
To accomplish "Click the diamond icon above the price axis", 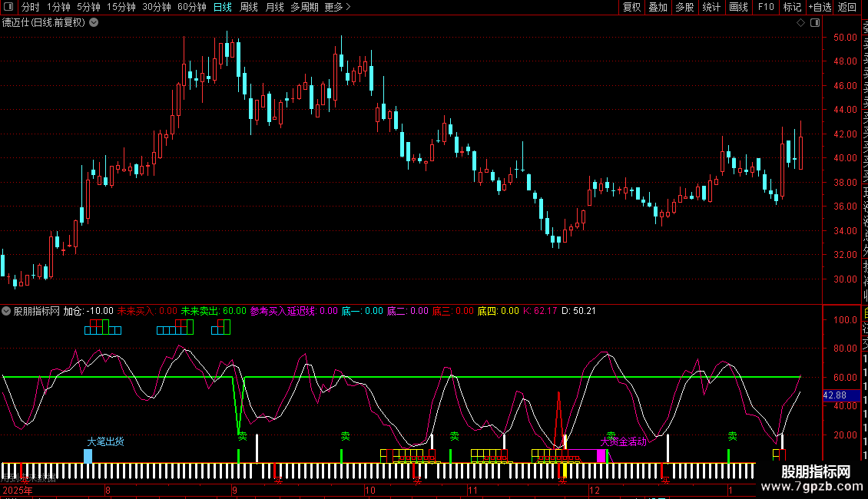I will (800, 23).
